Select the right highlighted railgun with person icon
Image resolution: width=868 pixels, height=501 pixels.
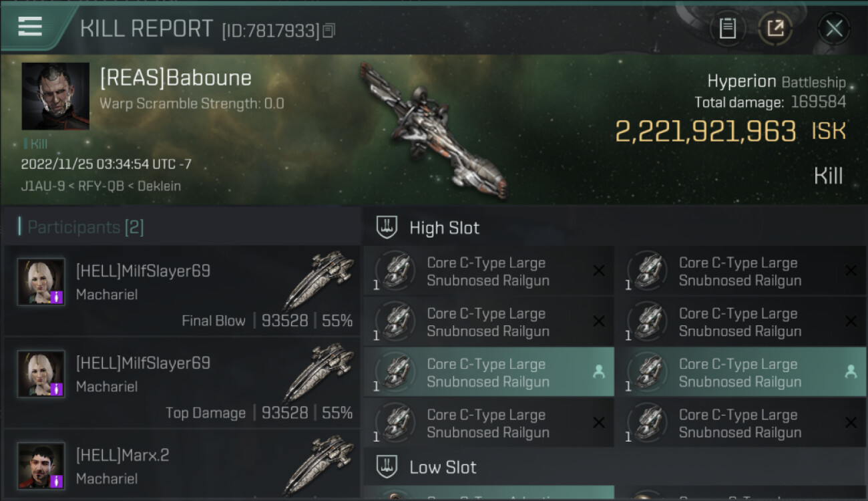click(x=741, y=373)
